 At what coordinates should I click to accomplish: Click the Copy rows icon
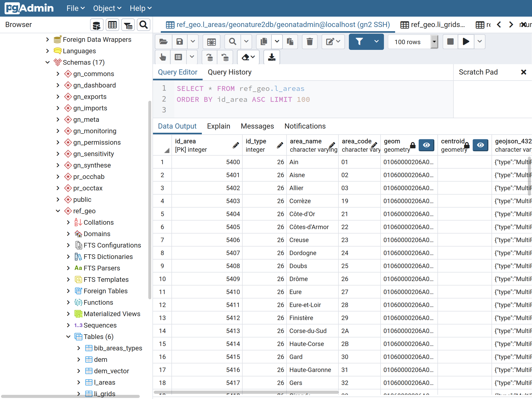[x=264, y=42]
